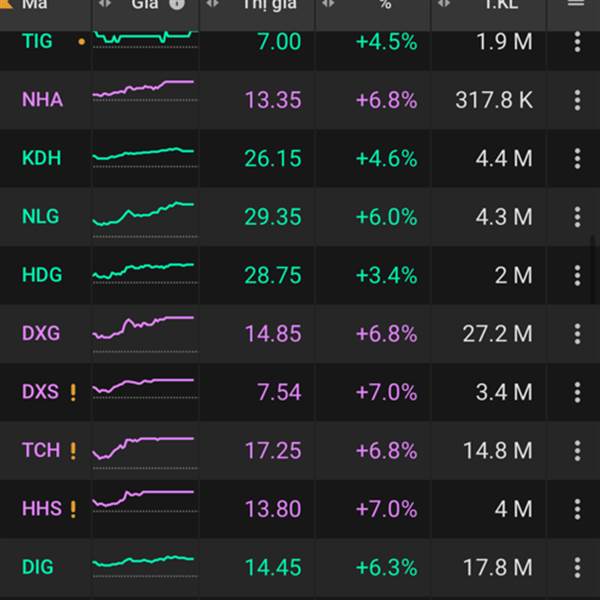Click the info icon next to Giá header
The image size is (600, 600).
point(177,4)
